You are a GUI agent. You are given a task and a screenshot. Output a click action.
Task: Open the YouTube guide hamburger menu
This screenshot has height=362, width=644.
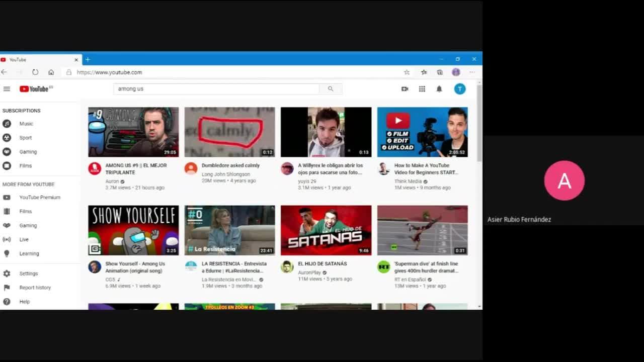pyautogui.click(x=7, y=89)
